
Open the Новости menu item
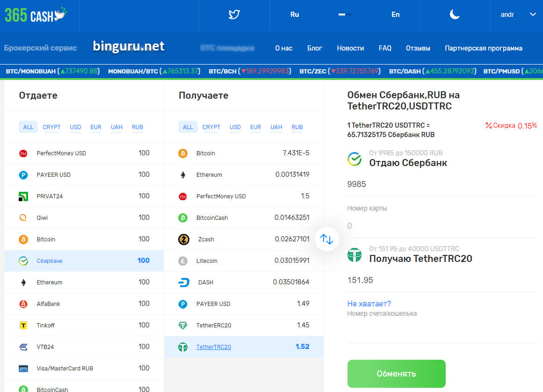[x=350, y=48]
